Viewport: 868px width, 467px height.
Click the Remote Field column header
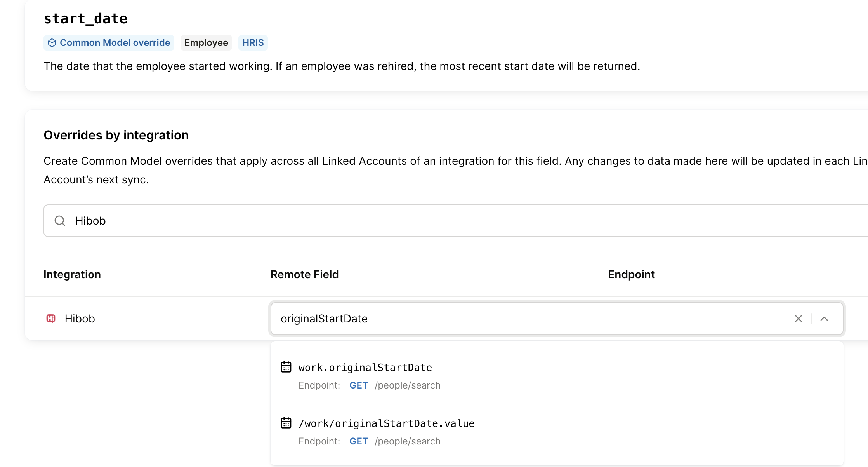tap(304, 274)
